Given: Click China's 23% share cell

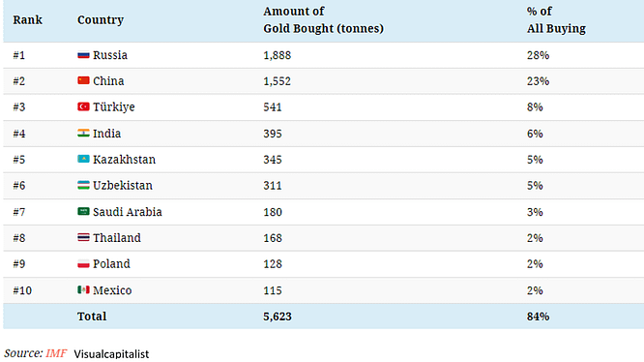Looking at the screenshot, I should (538, 81).
